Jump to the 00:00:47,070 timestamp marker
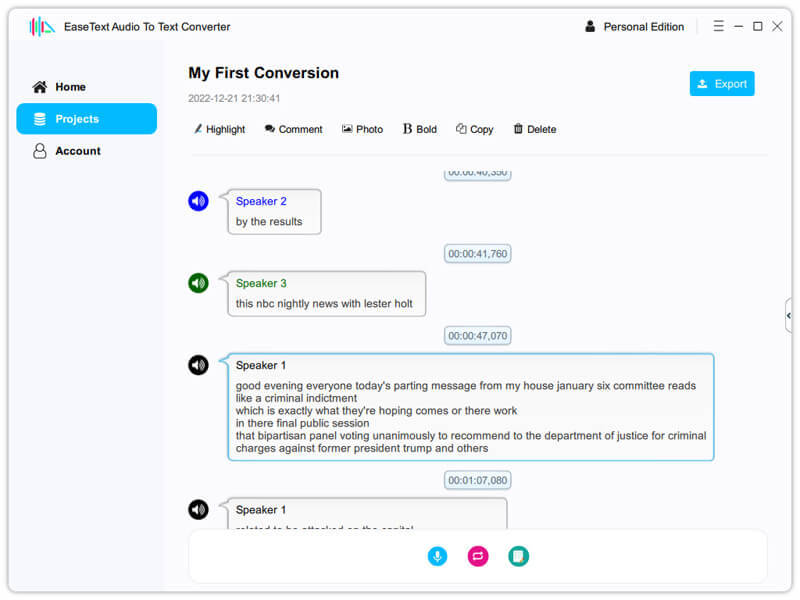Viewport: 800px width, 600px height. coord(478,336)
